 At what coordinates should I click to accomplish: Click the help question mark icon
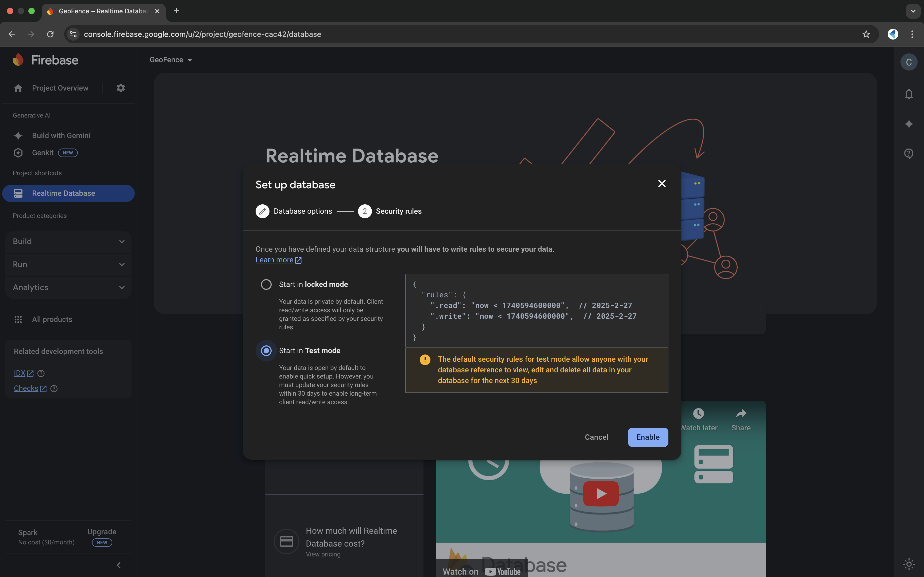coord(909,153)
